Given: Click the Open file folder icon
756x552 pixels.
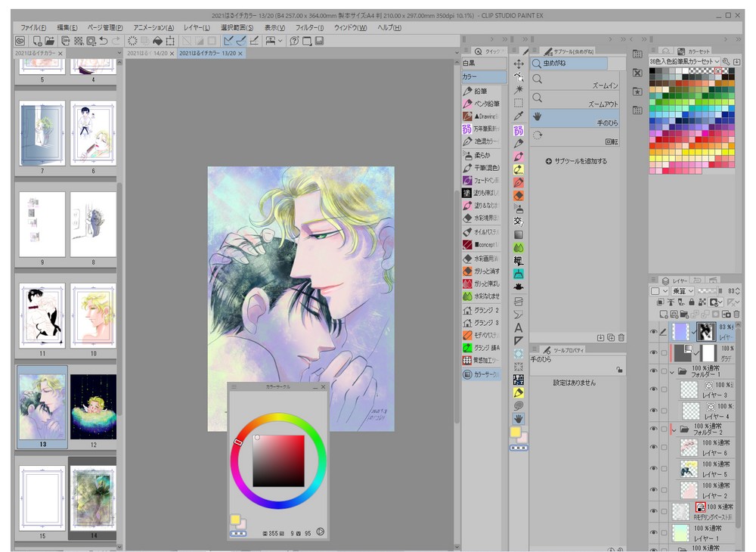Looking at the screenshot, I should click(x=50, y=41).
